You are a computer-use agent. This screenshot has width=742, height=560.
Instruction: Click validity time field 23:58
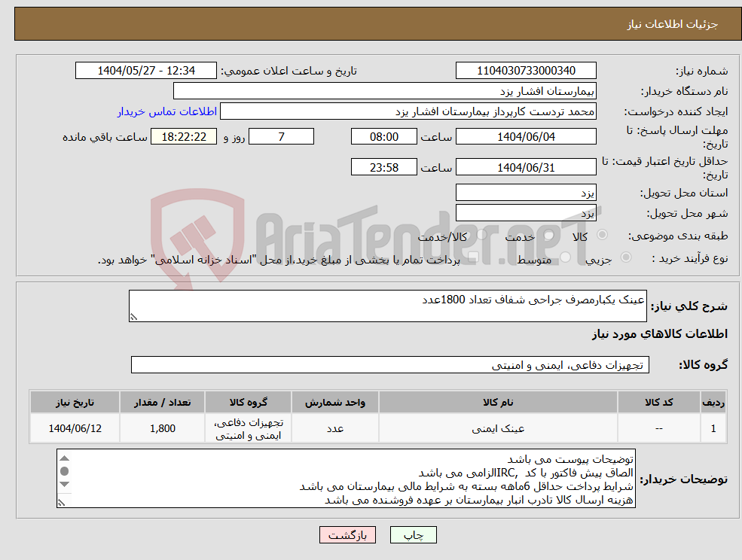tap(383, 167)
